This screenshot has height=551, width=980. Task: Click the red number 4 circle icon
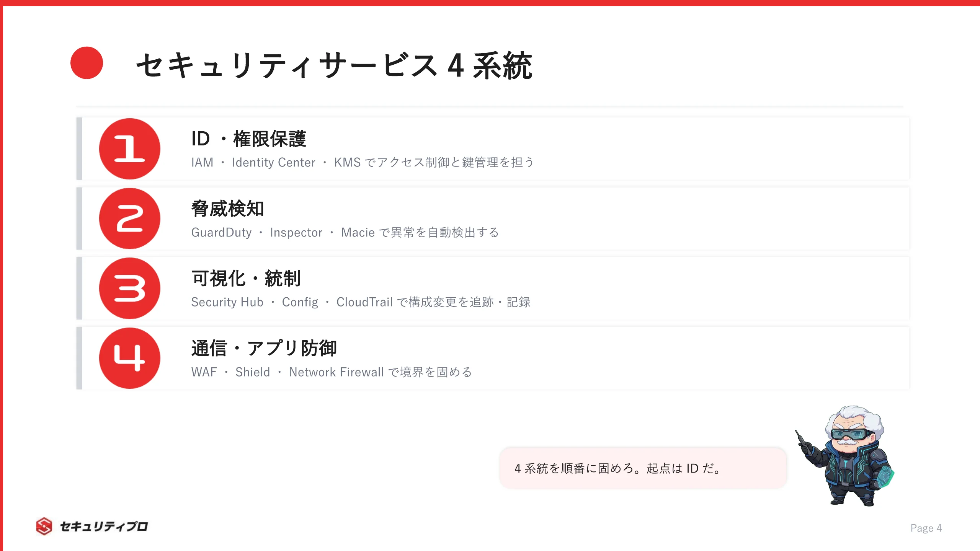(129, 358)
